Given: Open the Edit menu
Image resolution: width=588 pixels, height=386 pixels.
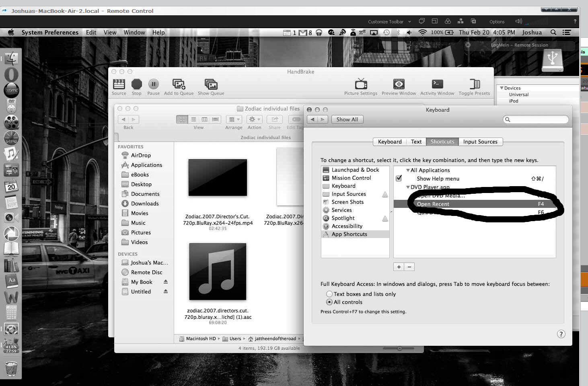Looking at the screenshot, I should coord(91,32).
